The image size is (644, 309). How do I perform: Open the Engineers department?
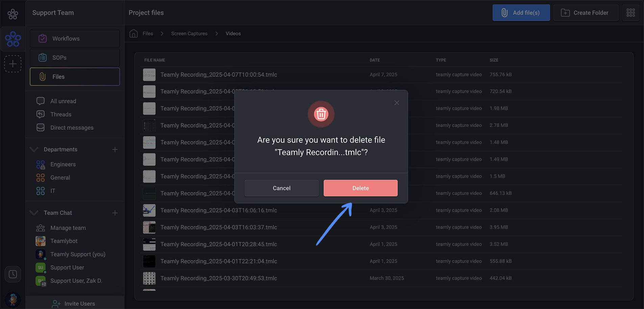(x=63, y=164)
